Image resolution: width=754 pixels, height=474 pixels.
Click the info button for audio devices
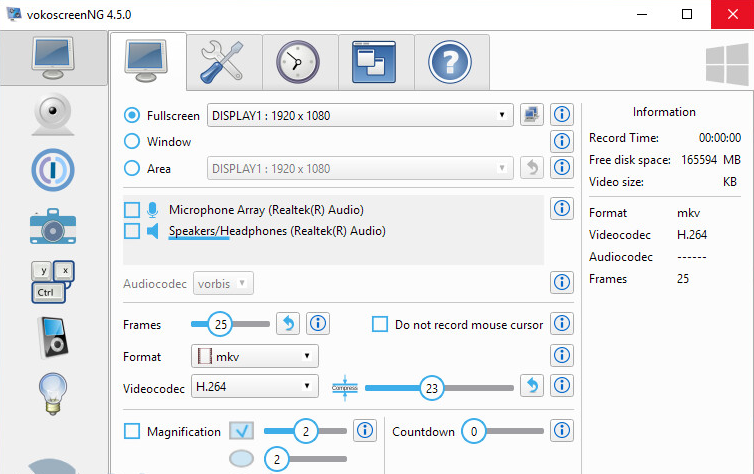[562, 208]
